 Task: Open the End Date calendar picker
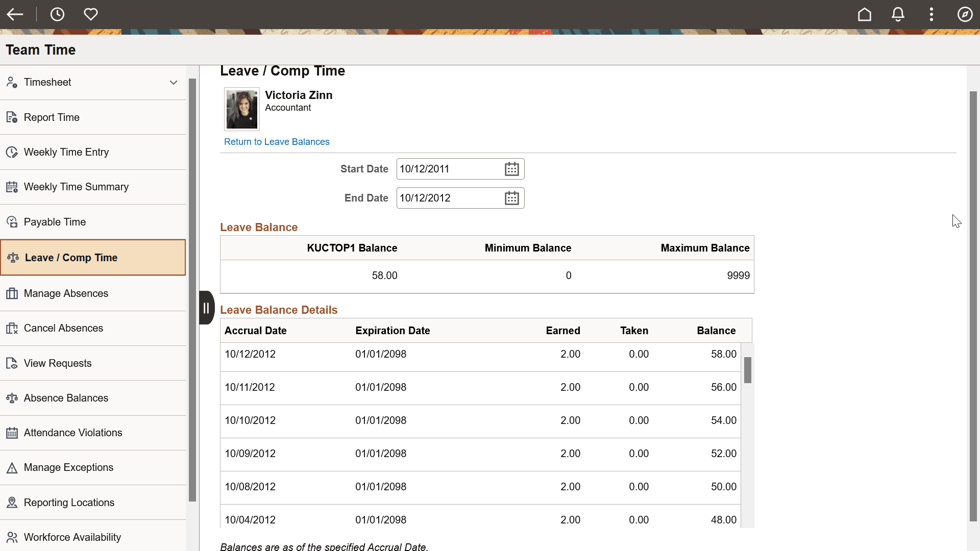click(x=512, y=198)
